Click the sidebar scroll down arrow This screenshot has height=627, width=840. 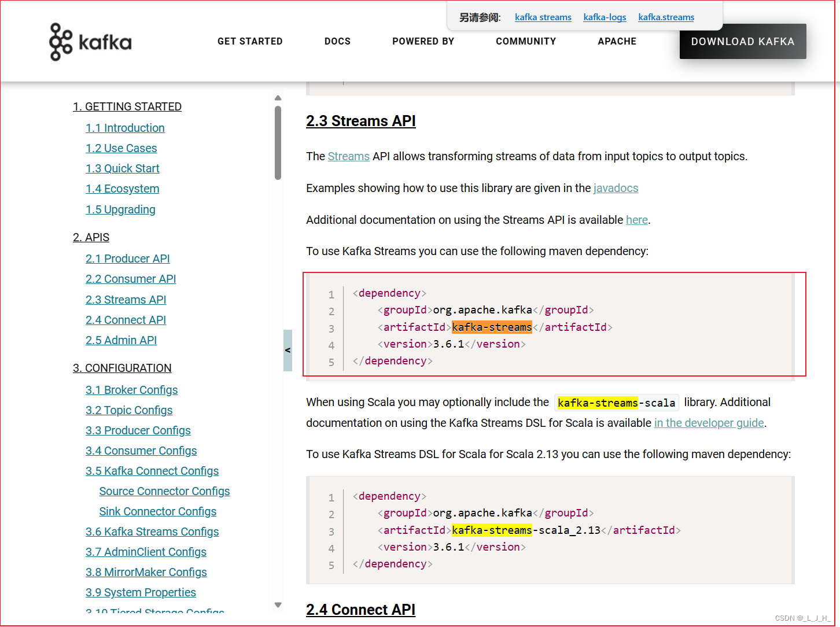[x=278, y=605]
